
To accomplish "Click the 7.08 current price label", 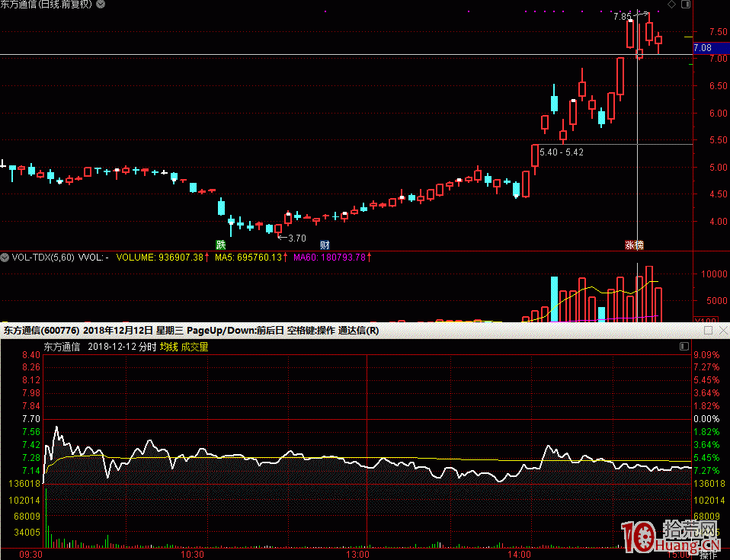I will click(703, 48).
